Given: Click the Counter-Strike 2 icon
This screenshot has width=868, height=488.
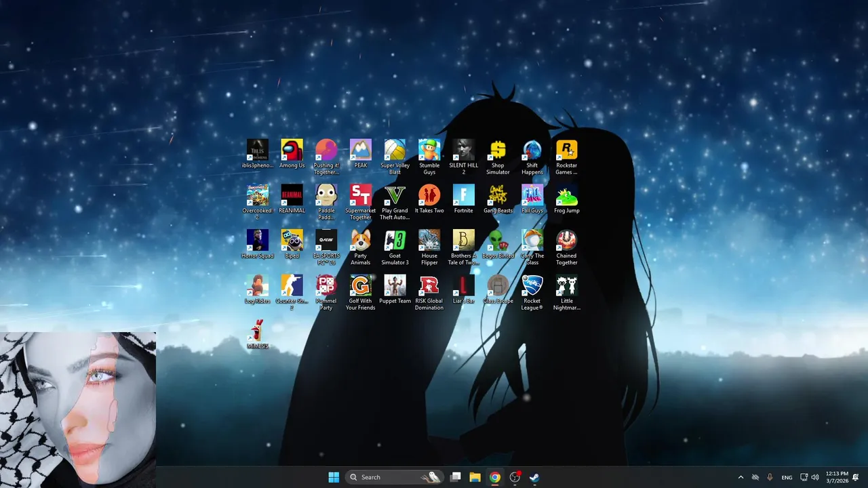Looking at the screenshot, I should click(x=292, y=293).
